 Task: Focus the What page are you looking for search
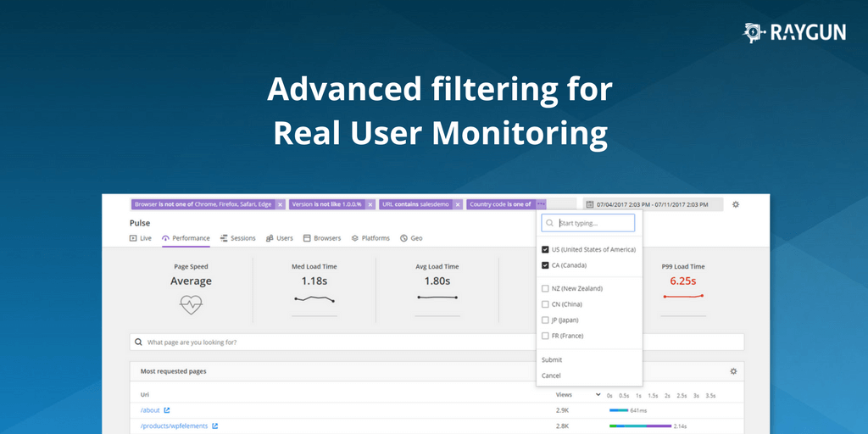click(x=437, y=342)
